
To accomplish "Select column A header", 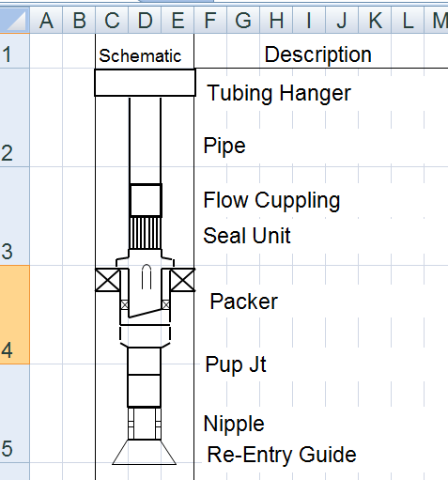I will point(46,21).
